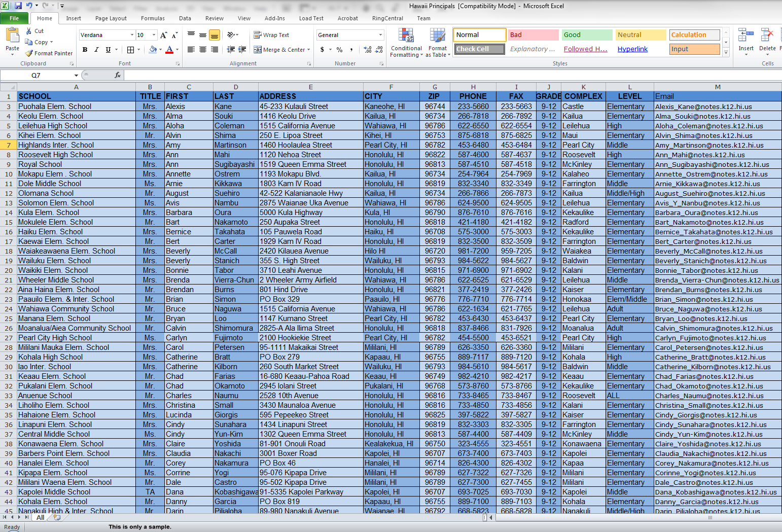Apply the Hyperlink cell style
The width and height of the screenshot is (782, 532).
(x=632, y=49)
